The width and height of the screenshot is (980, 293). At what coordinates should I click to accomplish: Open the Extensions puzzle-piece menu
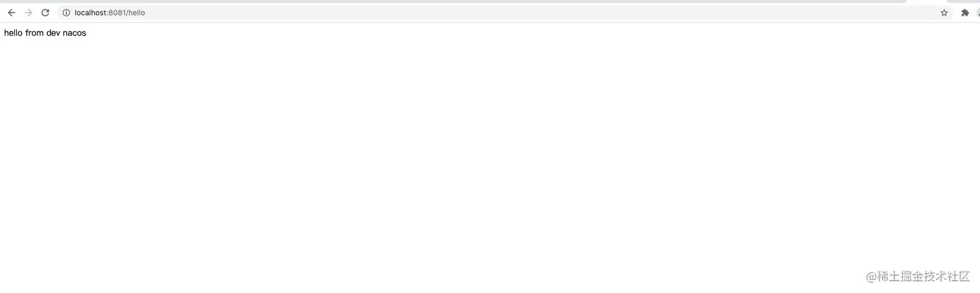[965, 13]
